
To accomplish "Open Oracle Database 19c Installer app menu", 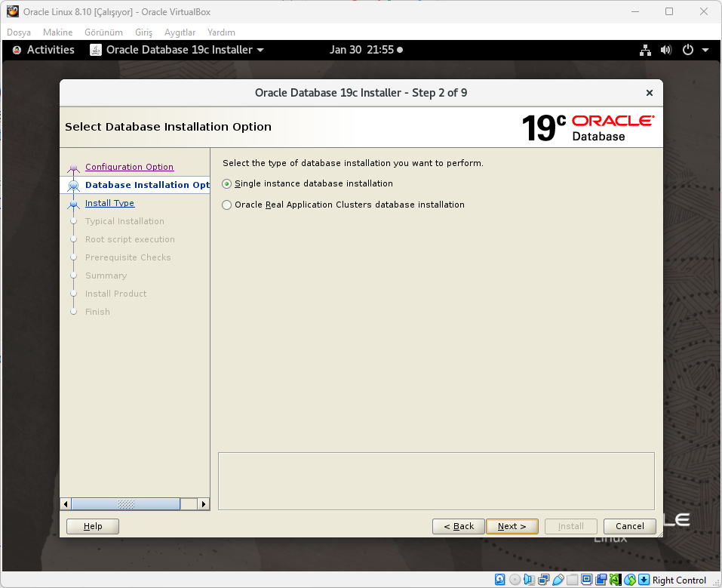I will pos(177,50).
